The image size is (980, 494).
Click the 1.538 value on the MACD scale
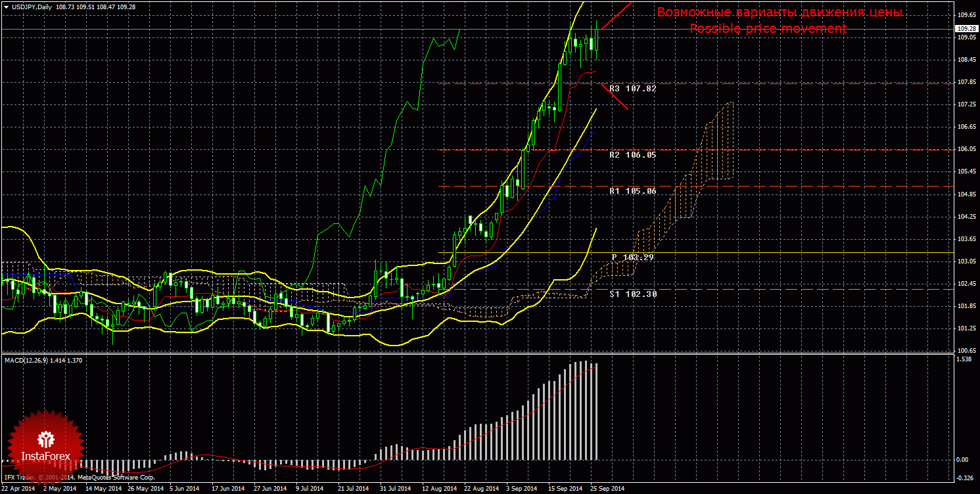click(x=964, y=359)
